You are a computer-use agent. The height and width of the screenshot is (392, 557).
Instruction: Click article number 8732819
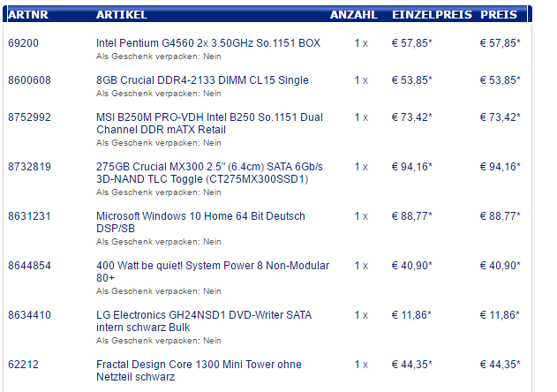coord(29,167)
